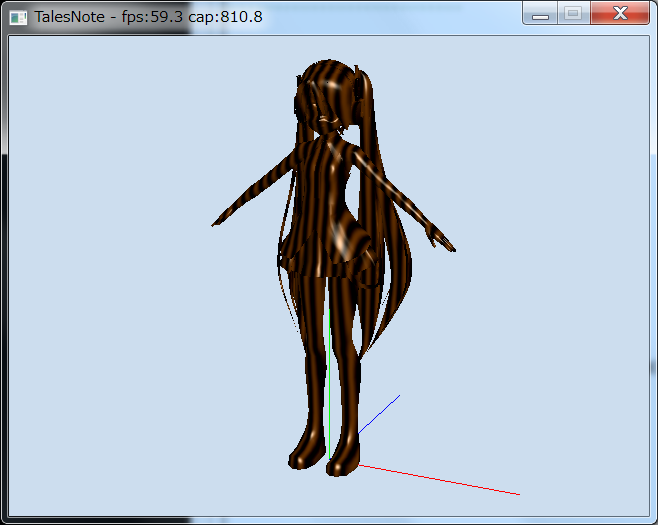The width and height of the screenshot is (658, 525).
Task: Click the model's left-side boot
Action: coord(305,453)
